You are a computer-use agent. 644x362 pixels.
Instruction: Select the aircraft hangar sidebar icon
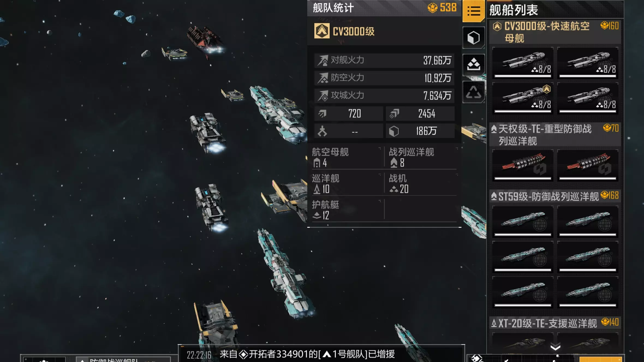pyautogui.click(x=473, y=64)
